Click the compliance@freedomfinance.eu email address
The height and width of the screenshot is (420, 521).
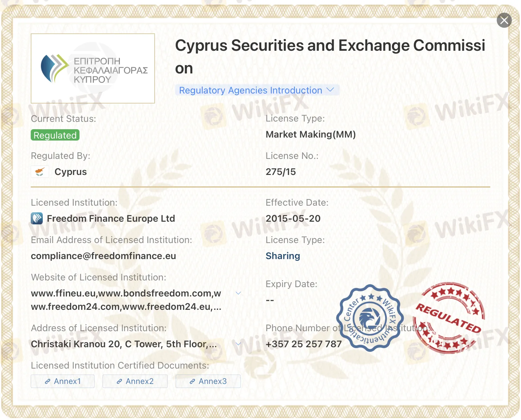tap(104, 256)
